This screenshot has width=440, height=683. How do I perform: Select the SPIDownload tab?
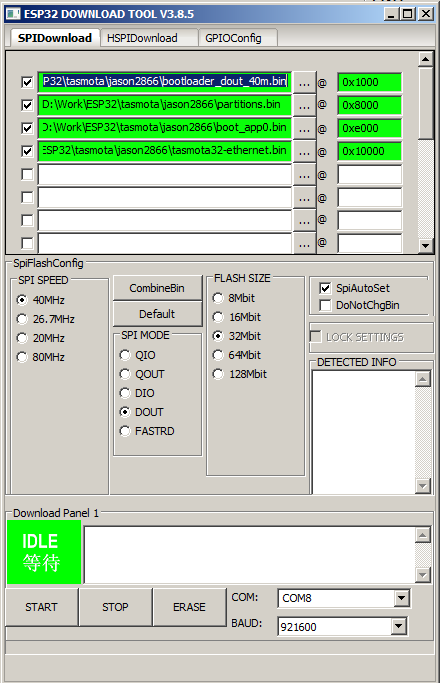pyautogui.click(x=54, y=37)
